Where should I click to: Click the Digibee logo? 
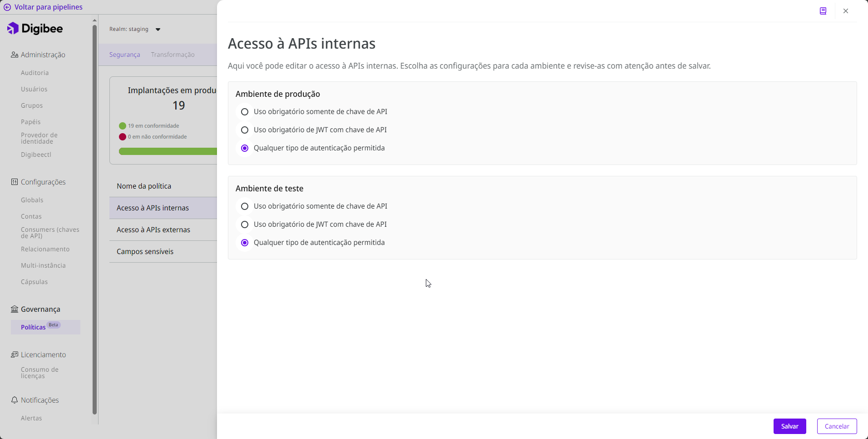(x=35, y=29)
